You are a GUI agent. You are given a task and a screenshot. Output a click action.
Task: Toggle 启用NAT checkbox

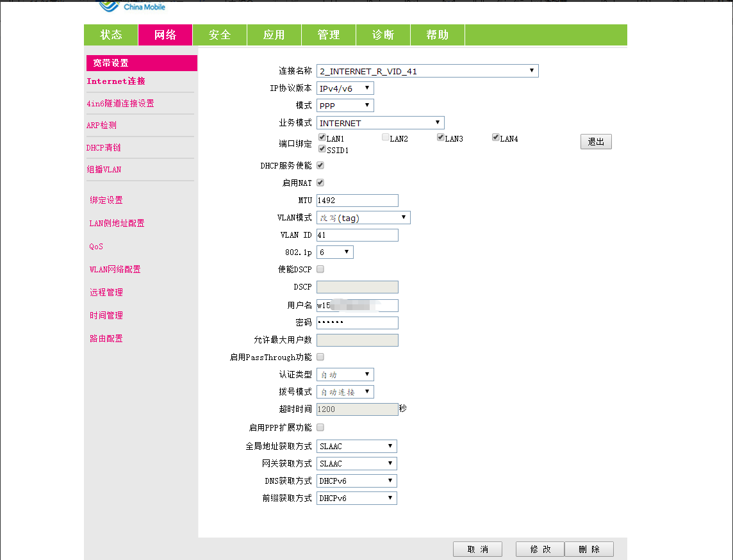[x=320, y=183]
